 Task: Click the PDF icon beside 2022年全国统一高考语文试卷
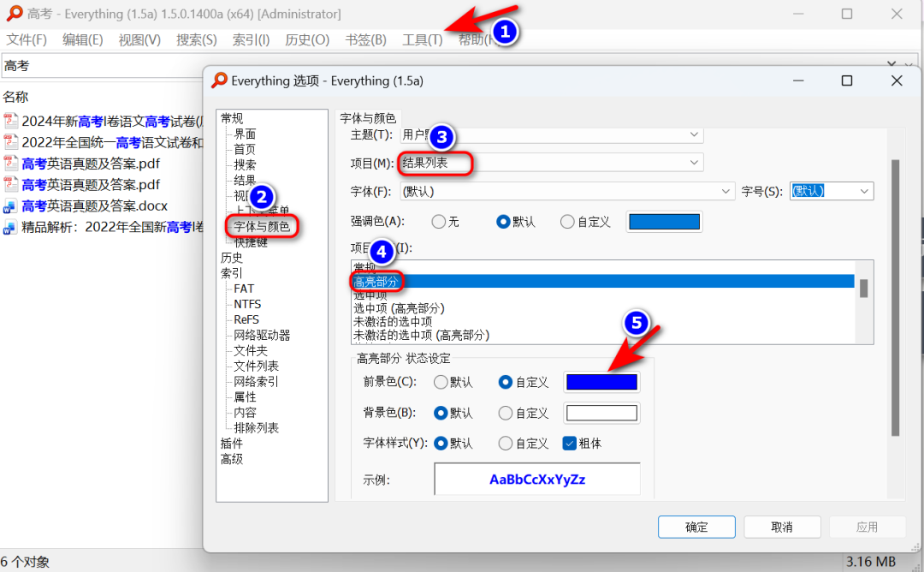pos(10,142)
